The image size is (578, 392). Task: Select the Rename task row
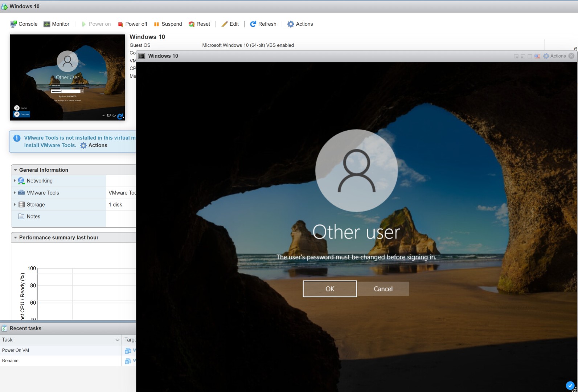68,361
